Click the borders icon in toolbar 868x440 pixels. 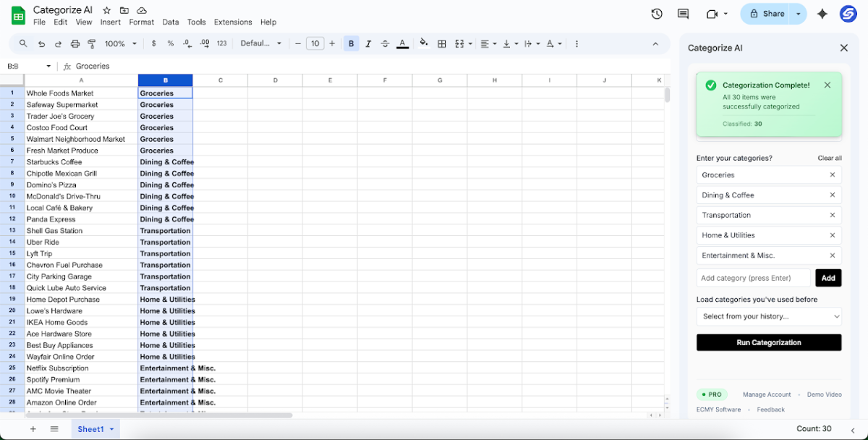442,43
